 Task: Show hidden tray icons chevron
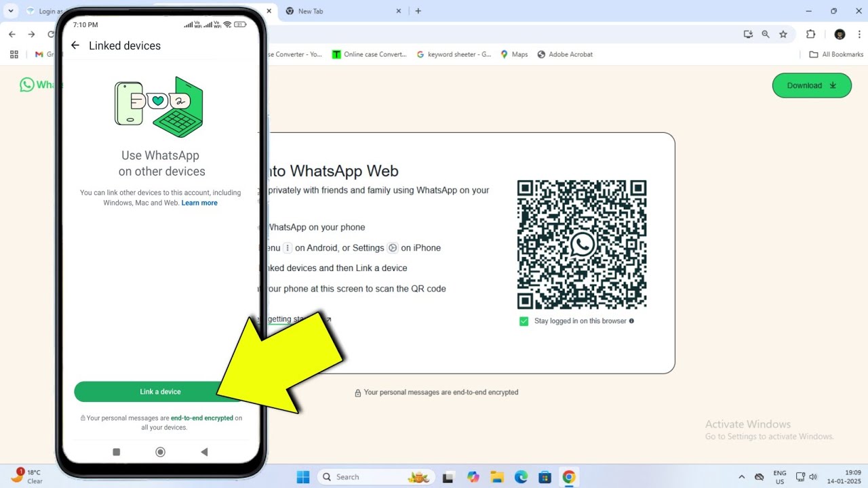(x=741, y=477)
